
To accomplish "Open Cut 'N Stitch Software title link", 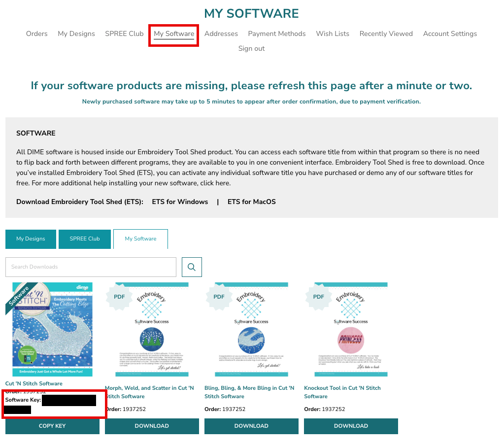I will [x=34, y=383].
